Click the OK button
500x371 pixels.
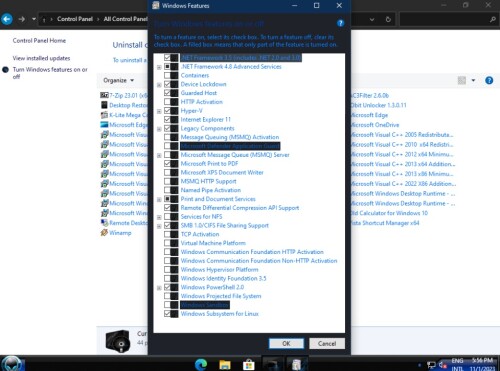tap(286, 343)
